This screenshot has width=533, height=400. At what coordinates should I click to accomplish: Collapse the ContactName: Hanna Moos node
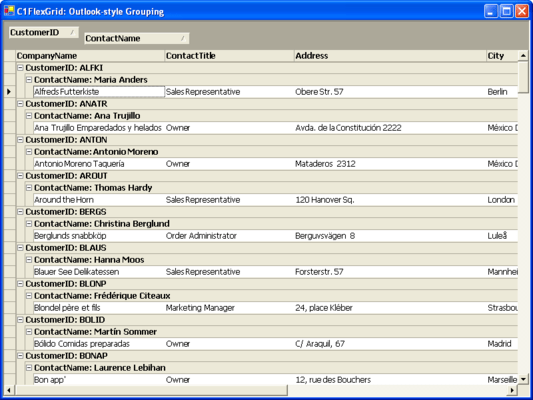point(29,260)
